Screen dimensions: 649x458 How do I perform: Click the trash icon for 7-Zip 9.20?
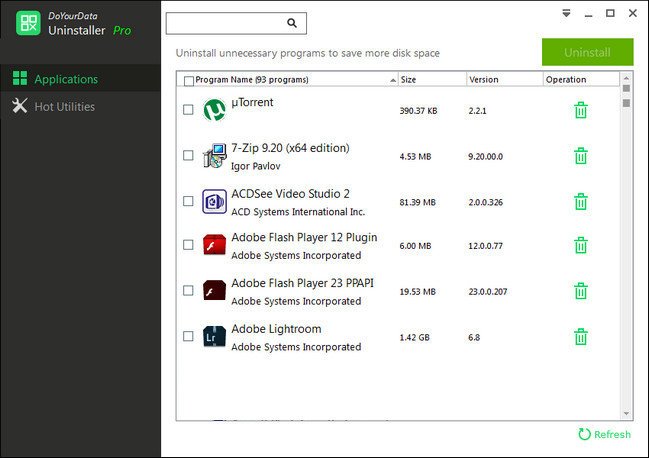coord(581,156)
